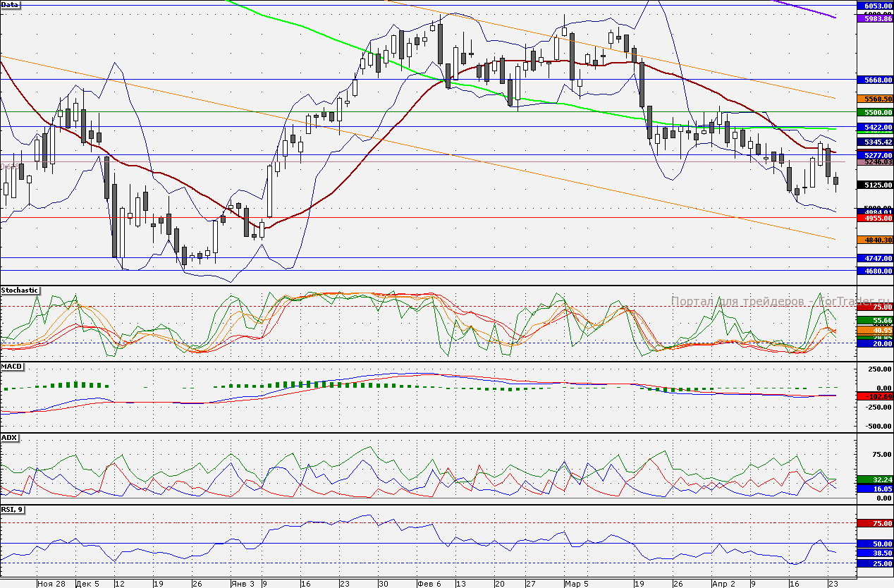Select the 5422.00 price level label
The height and width of the screenshot is (588, 894).
875,127
